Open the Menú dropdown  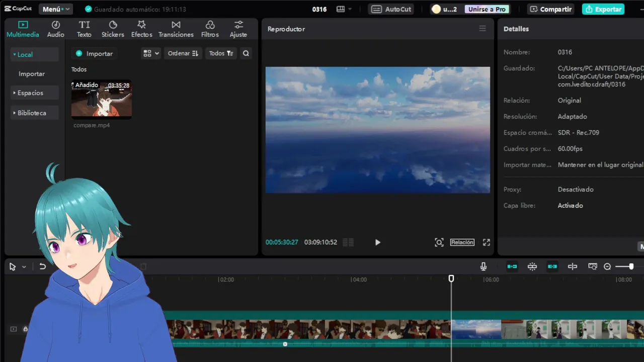click(56, 9)
